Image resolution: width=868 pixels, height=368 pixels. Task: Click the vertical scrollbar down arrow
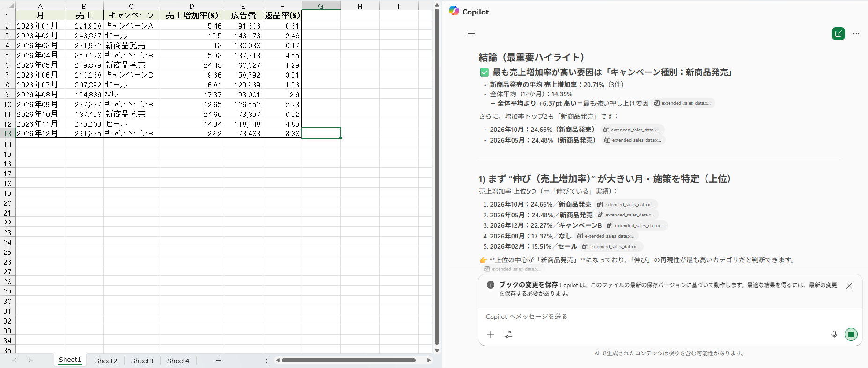pyautogui.click(x=437, y=350)
